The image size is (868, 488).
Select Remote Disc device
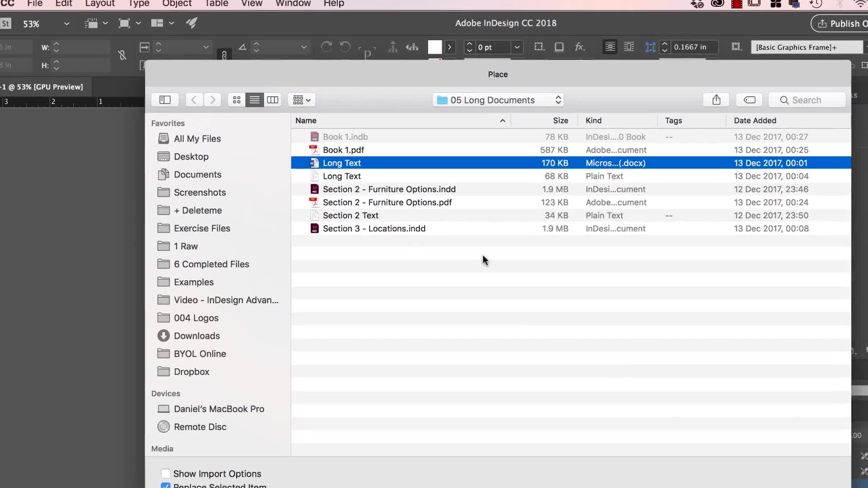pos(200,427)
